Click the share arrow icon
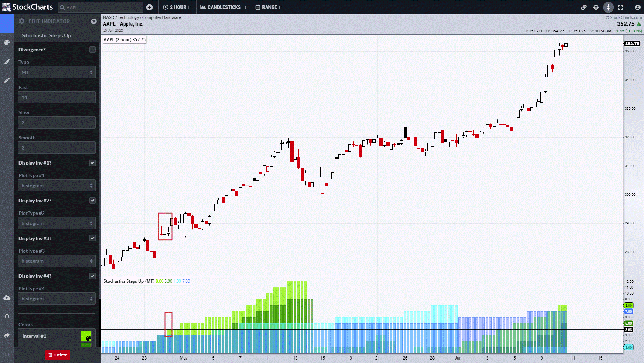 click(x=7, y=335)
